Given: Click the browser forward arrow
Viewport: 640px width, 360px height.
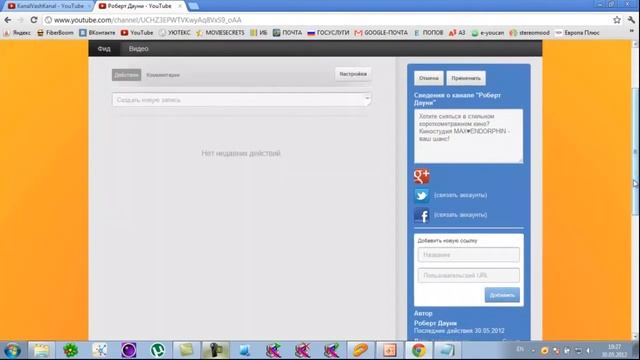Looking at the screenshot, I should tap(20, 20).
